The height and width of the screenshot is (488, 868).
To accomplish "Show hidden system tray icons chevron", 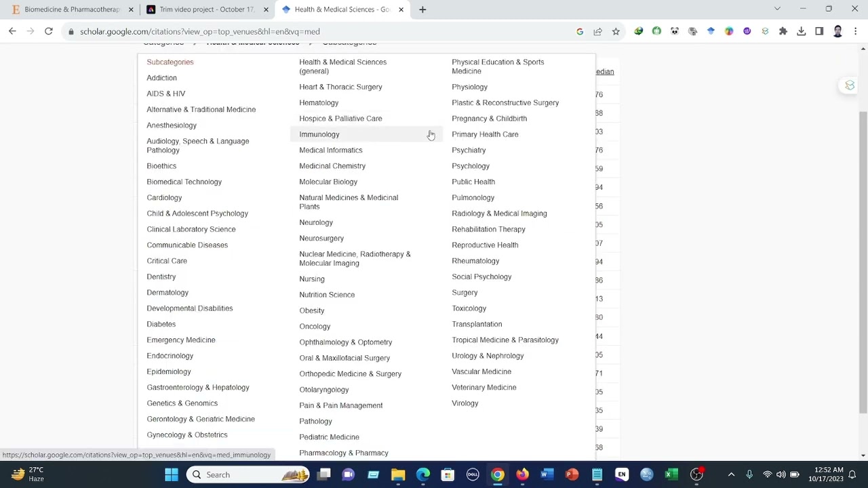I will [731, 474].
